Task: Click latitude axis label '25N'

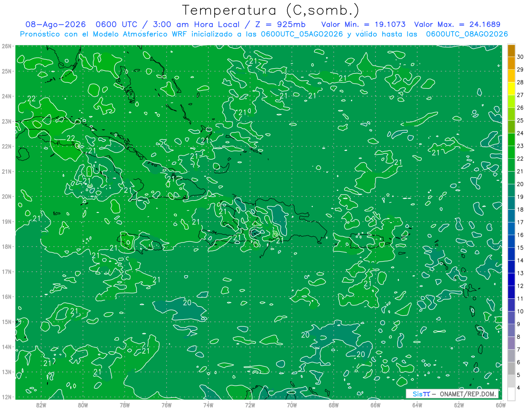Action: [7, 71]
